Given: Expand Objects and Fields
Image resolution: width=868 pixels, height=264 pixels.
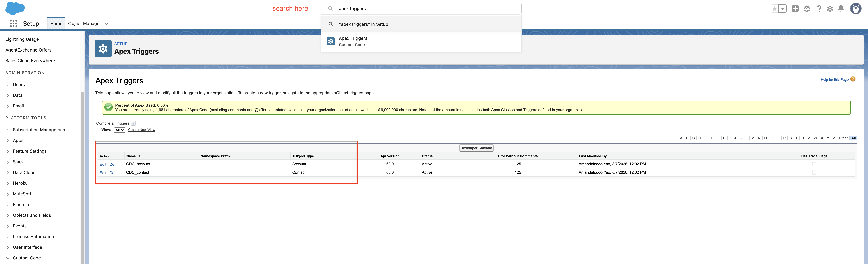Looking at the screenshot, I should 8,216.
